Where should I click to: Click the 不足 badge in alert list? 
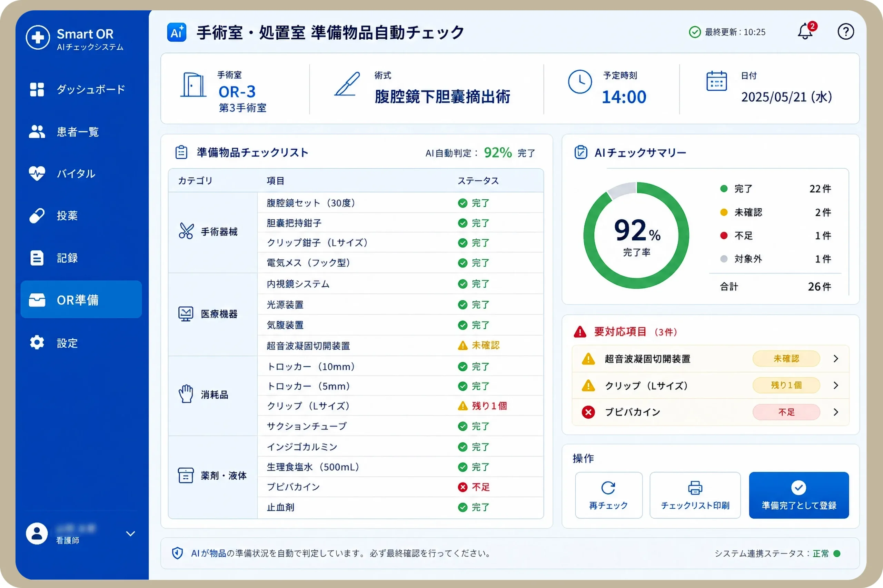(786, 412)
